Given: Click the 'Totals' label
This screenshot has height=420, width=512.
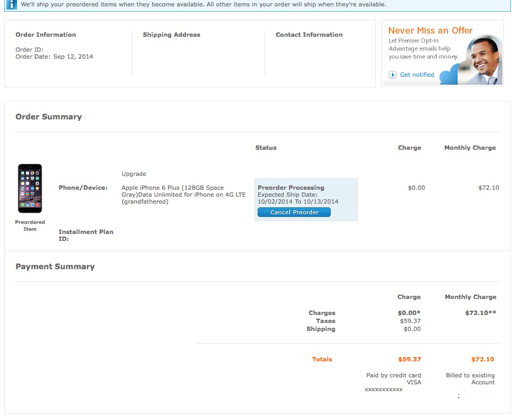Looking at the screenshot, I should tap(322, 359).
